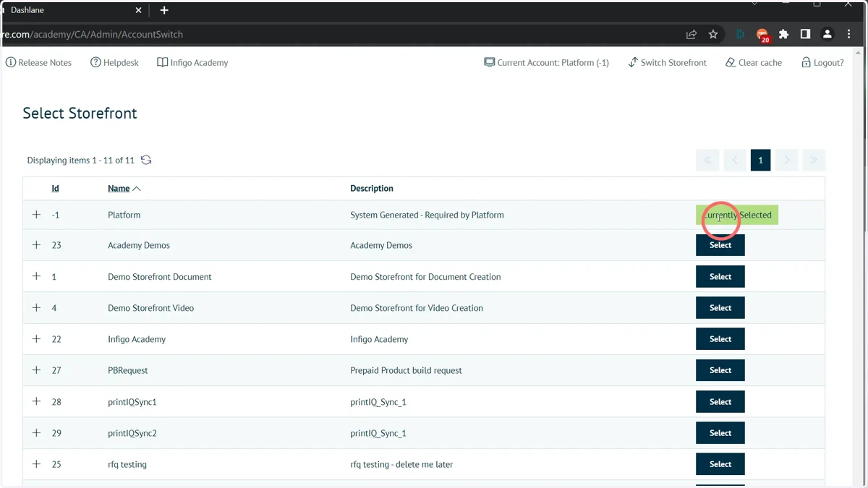The image size is (868, 488).
Task: Select the printIQSync1 storefront
Action: pos(720,401)
